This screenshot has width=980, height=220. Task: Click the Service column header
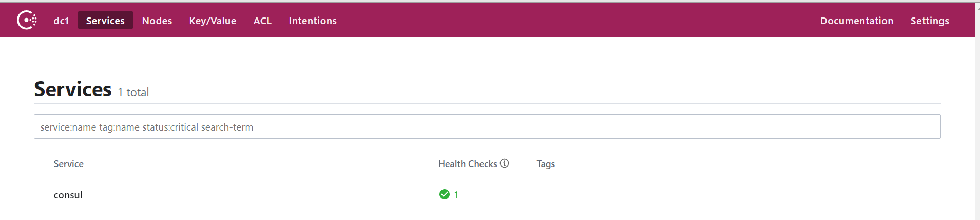coord(68,163)
